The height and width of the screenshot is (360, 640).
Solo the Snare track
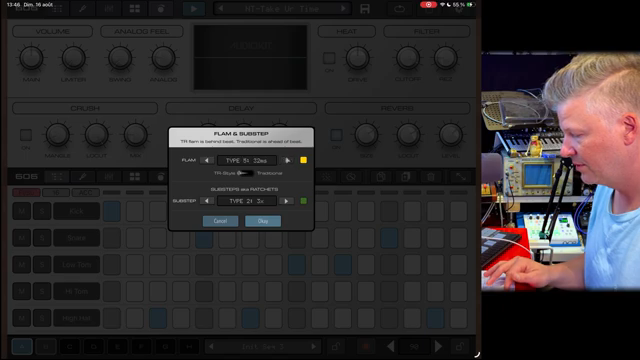(x=42, y=238)
